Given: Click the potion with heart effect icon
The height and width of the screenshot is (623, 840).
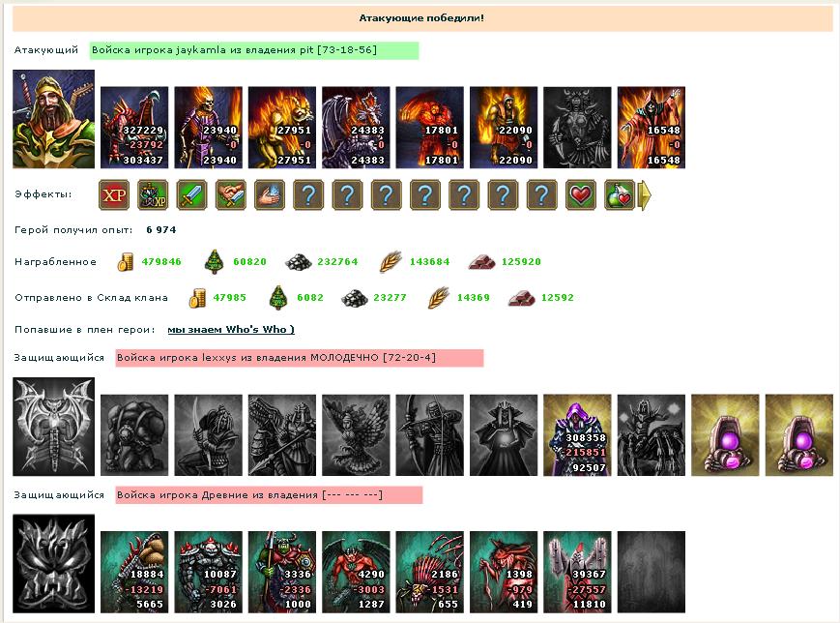Looking at the screenshot, I should click(620, 194).
